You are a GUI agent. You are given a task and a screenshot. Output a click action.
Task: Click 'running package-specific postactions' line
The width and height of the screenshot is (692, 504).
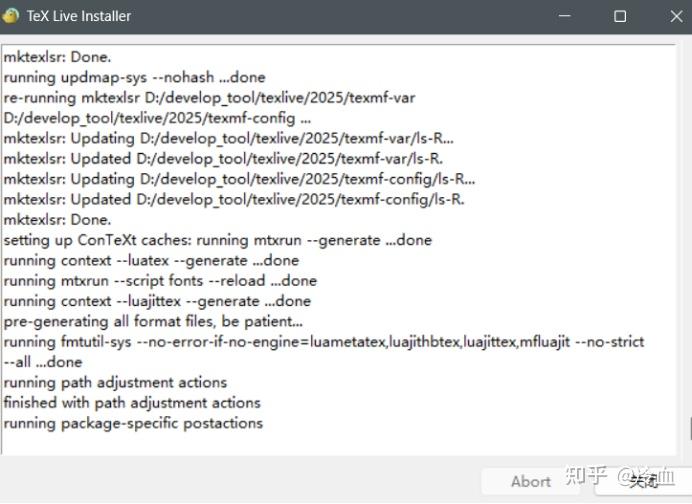133,423
